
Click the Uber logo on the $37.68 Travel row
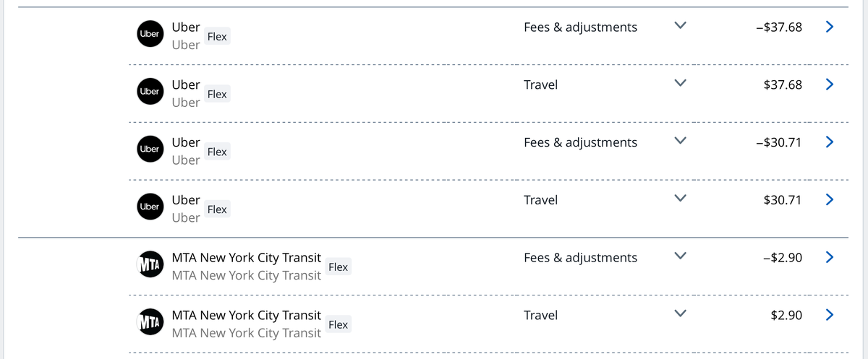click(149, 92)
